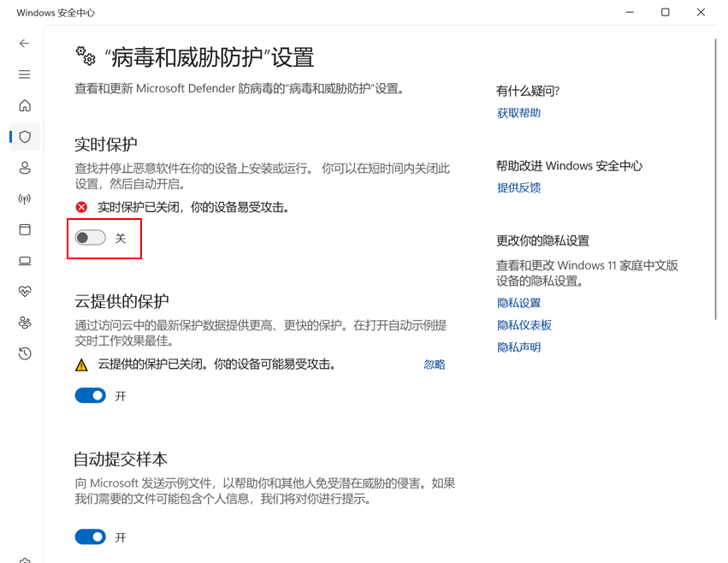The height and width of the screenshot is (563, 728).
Task: Click the 忽略 link for cloud protection warning
Action: pos(434,364)
